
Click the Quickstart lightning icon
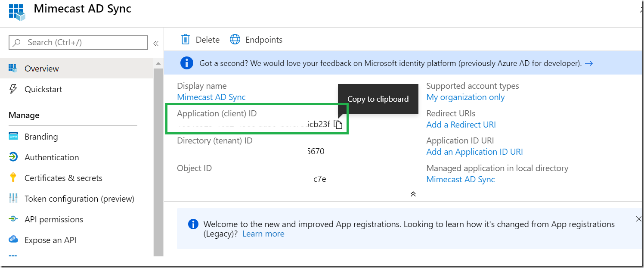point(13,89)
